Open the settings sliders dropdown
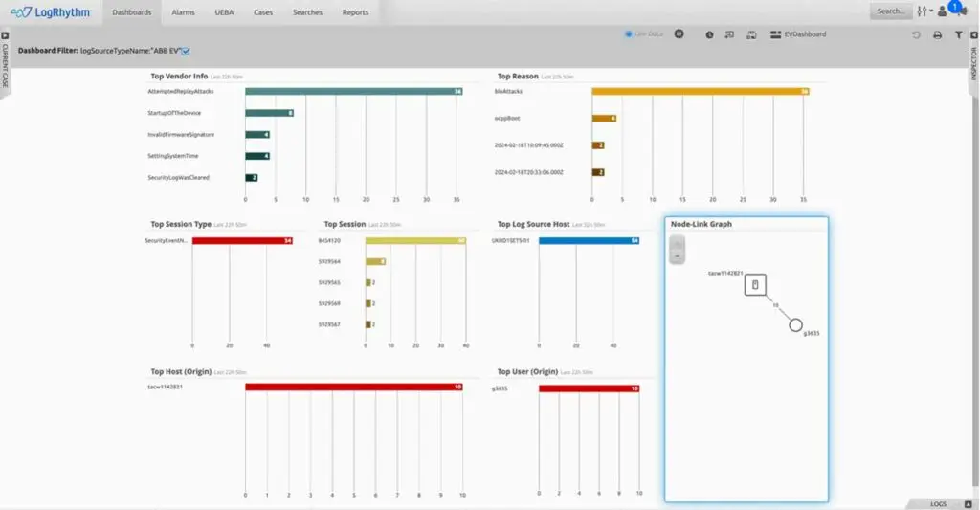Image resolution: width=980 pixels, height=510 pixels. (924, 11)
